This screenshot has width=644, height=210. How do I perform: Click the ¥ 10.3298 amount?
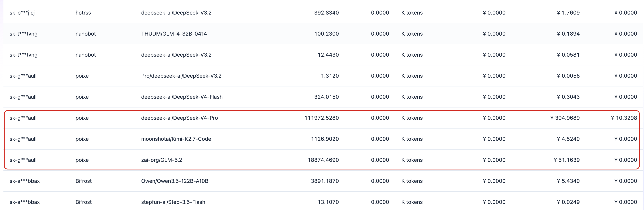click(624, 118)
